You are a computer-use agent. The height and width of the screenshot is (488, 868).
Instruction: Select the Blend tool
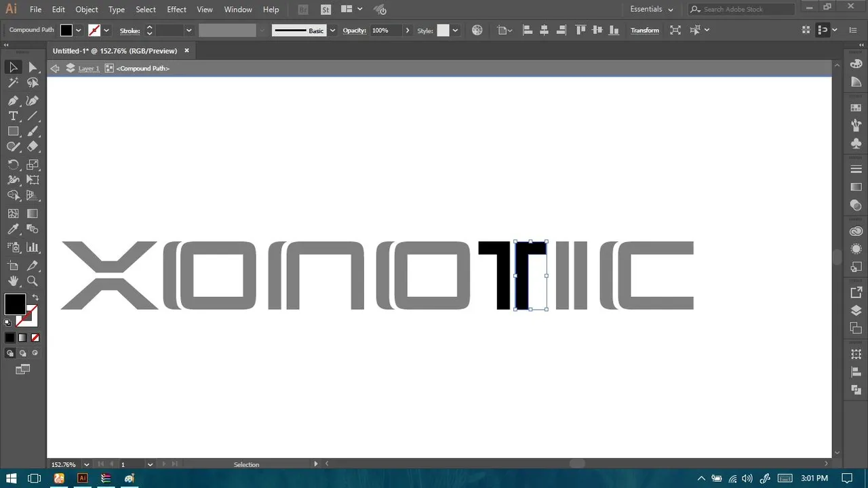click(x=33, y=230)
